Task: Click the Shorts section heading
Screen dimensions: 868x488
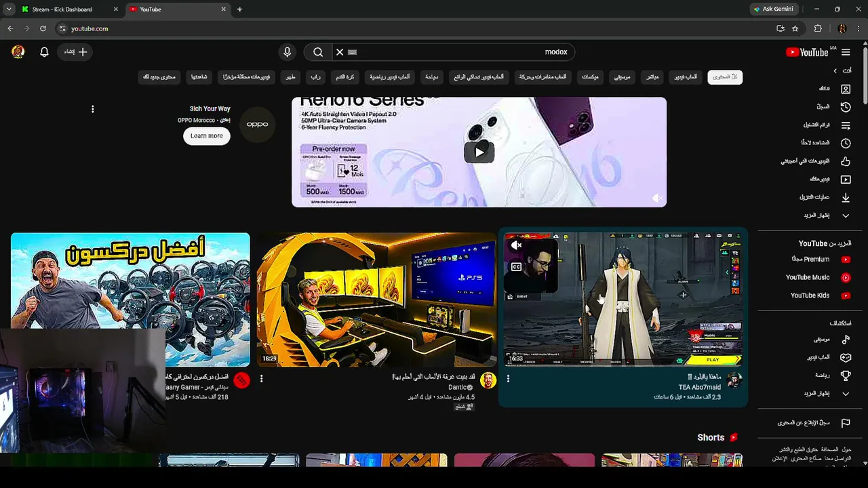Action: point(711,438)
